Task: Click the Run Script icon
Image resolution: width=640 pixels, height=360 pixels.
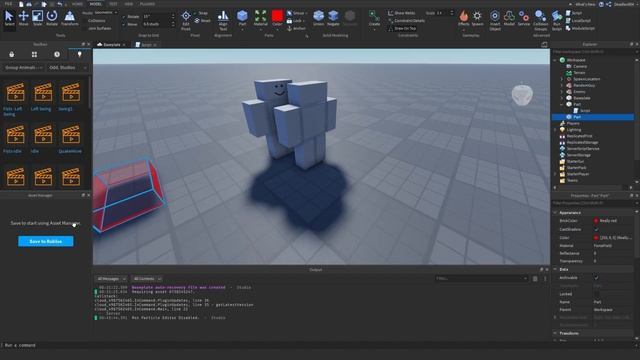Action: [557, 20]
